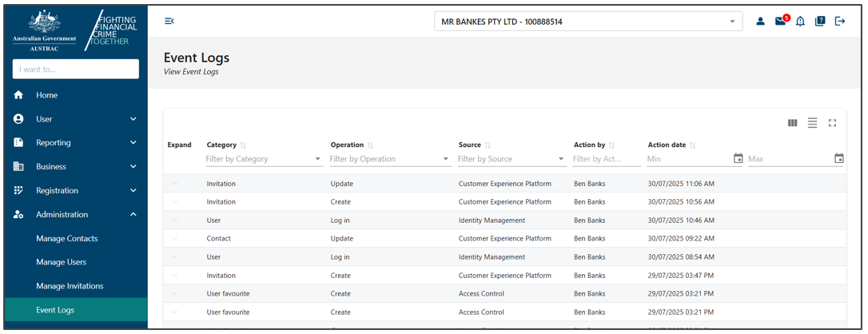Click the Home house icon in sidebar

(x=18, y=95)
